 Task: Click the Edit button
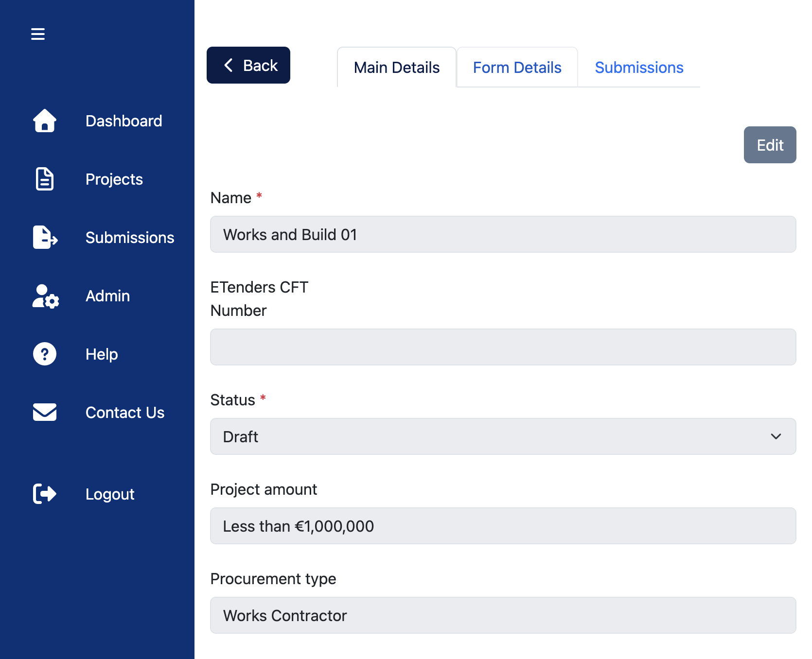point(770,145)
